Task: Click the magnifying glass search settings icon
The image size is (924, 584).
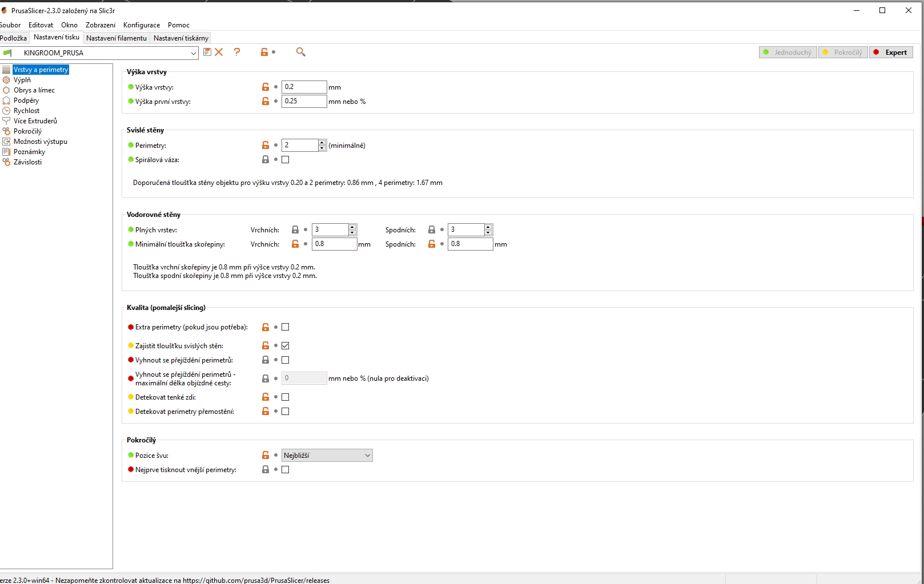Action: (300, 52)
